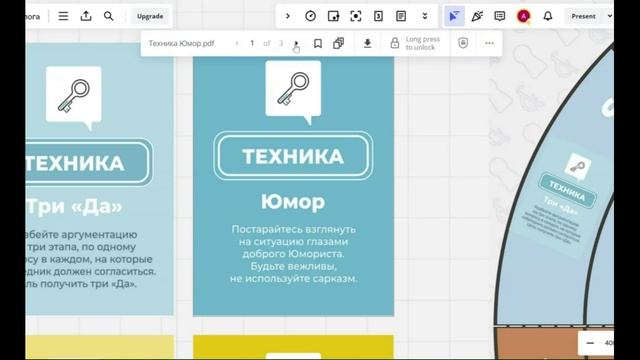
Task: Click the Present button
Action: (583, 16)
